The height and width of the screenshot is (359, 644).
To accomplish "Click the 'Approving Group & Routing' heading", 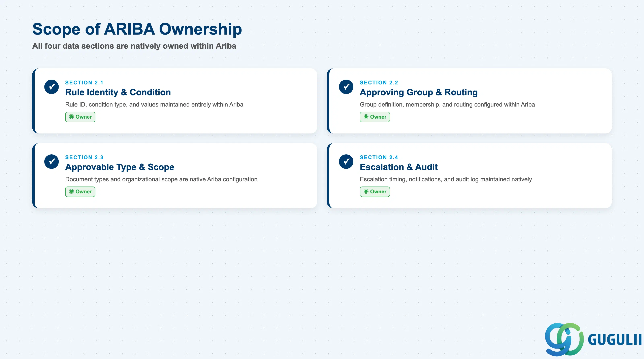I will 419,92.
